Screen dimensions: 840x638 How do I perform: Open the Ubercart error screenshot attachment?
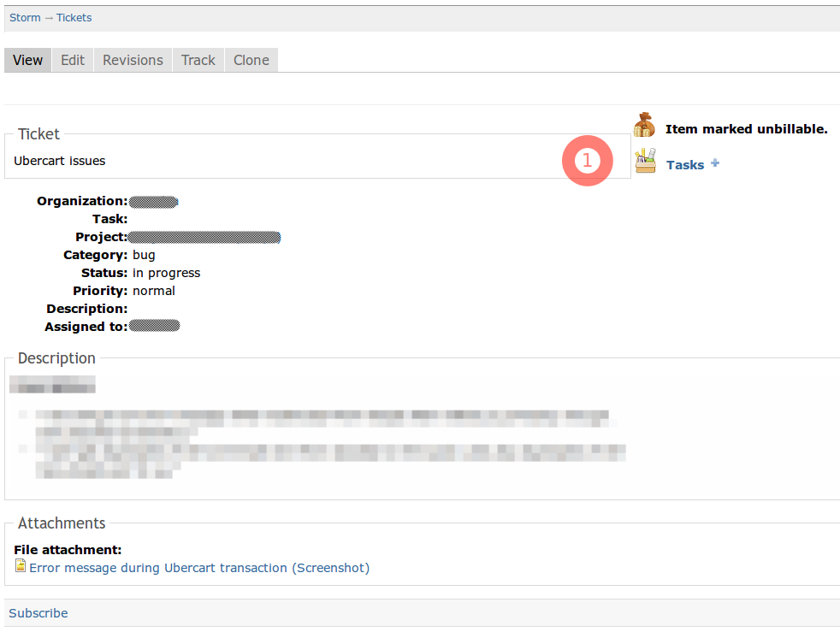[x=199, y=567]
